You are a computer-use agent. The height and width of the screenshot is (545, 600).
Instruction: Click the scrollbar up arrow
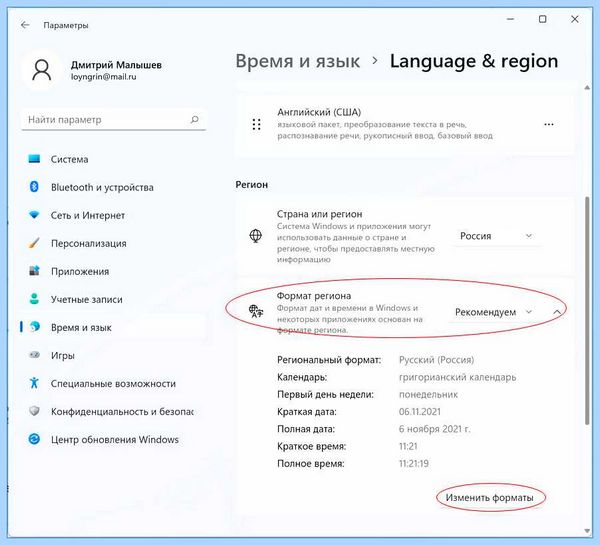point(587,88)
